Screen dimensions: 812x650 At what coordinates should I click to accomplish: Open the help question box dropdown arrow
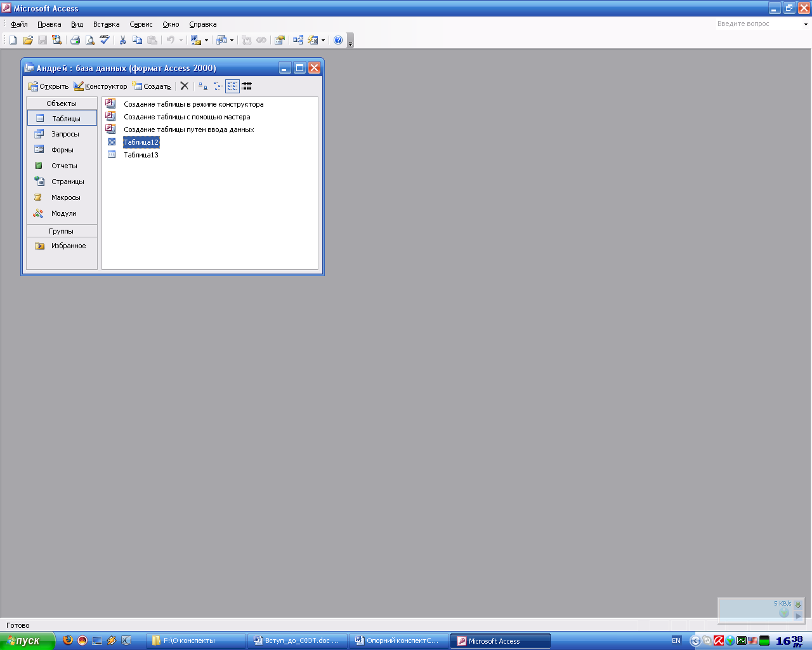tap(806, 24)
